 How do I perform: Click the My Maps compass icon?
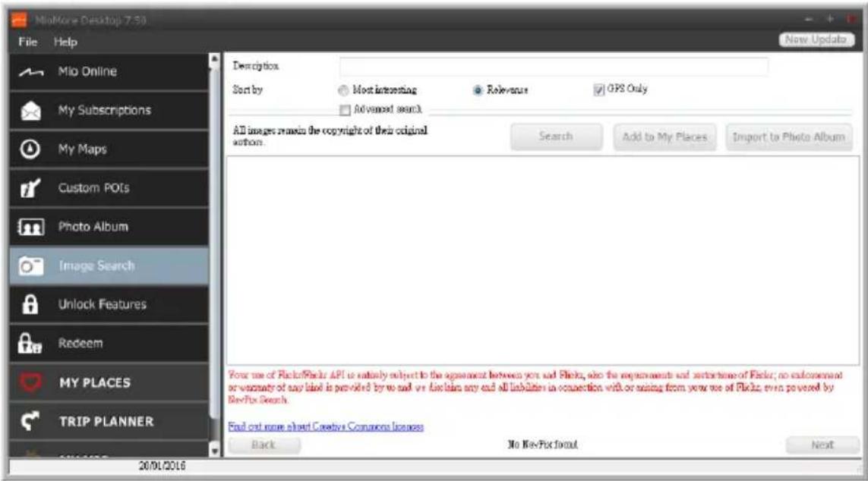pos(30,149)
